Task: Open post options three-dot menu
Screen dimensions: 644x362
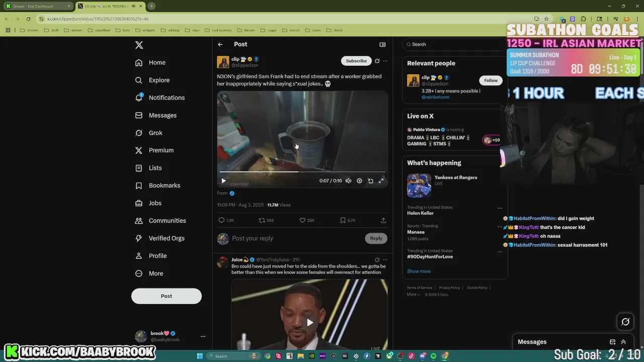Action: [x=385, y=61]
